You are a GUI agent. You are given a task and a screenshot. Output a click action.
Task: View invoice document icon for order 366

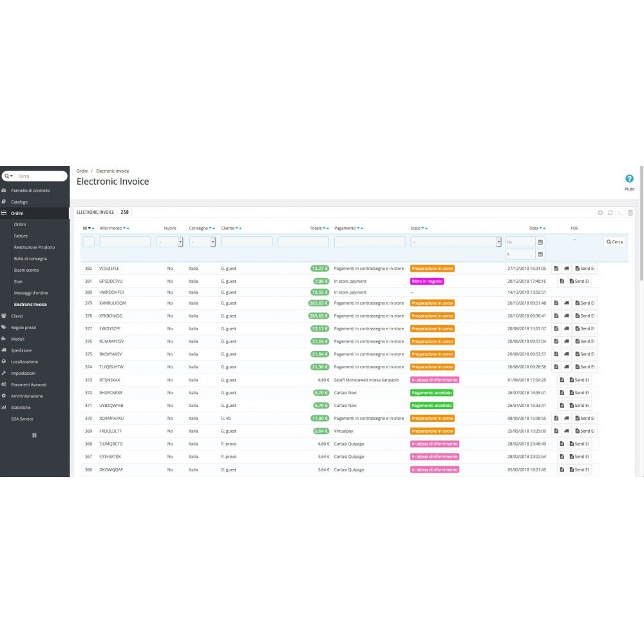(562, 469)
